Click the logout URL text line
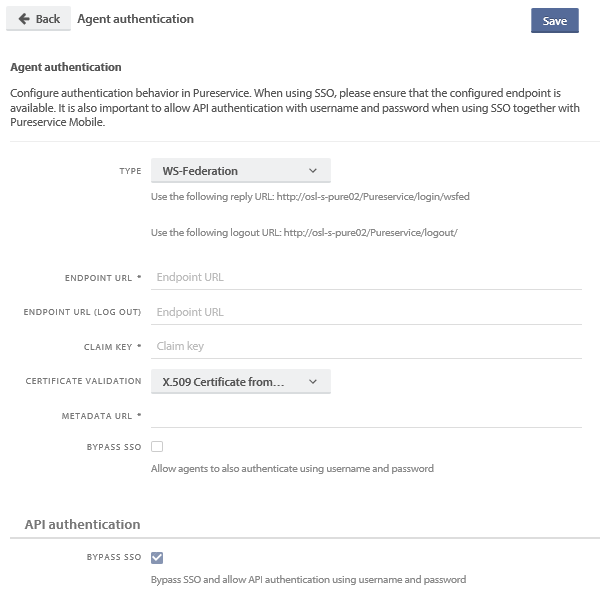 (304, 233)
